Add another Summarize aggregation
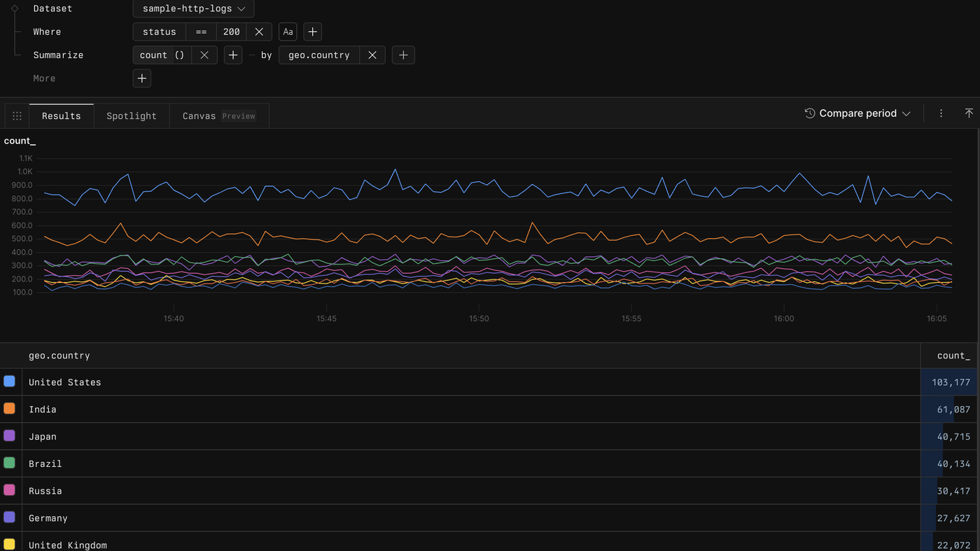The height and width of the screenshot is (551, 980). point(233,55)
